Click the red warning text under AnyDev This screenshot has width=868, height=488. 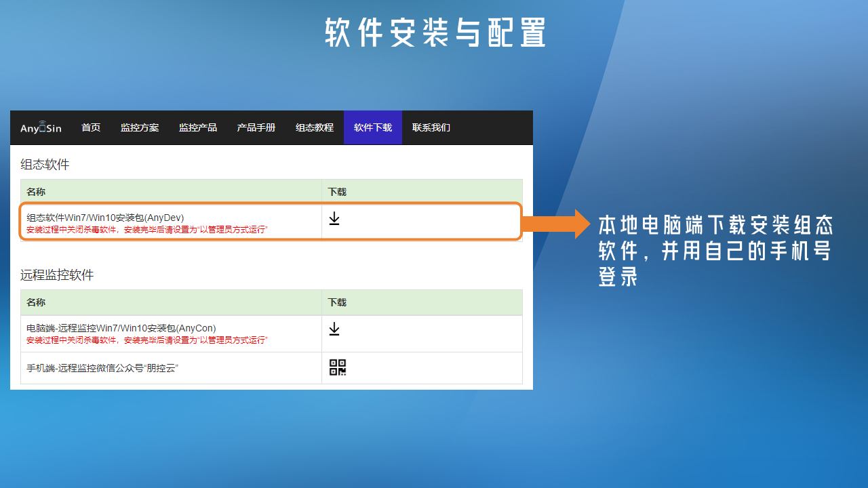[147, 230]
